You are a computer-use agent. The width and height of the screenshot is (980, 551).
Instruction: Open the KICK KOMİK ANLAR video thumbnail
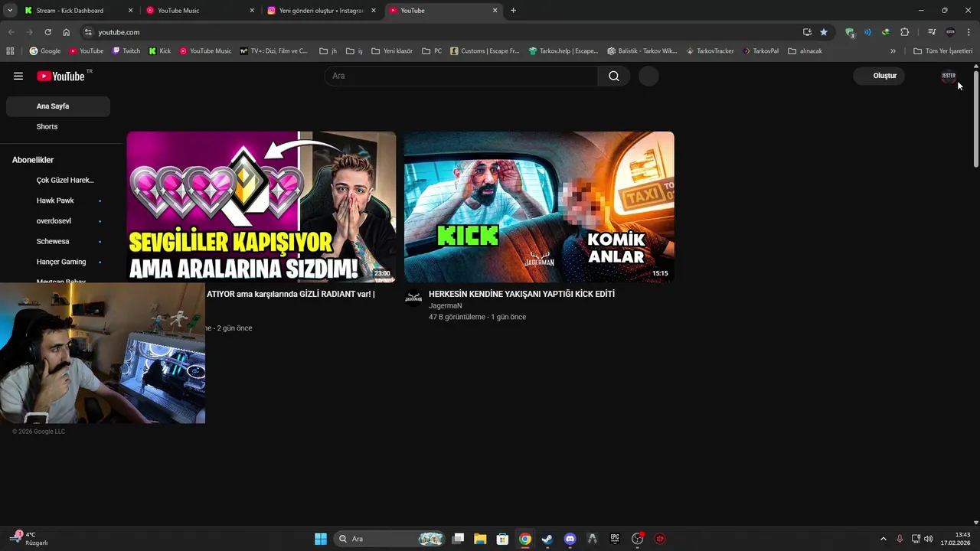point(539,207)
